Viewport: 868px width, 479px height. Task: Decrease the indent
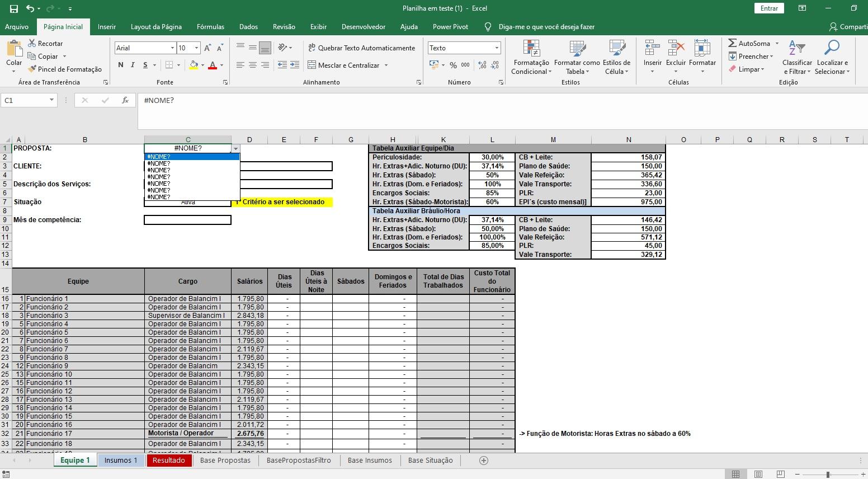point(282,65)
